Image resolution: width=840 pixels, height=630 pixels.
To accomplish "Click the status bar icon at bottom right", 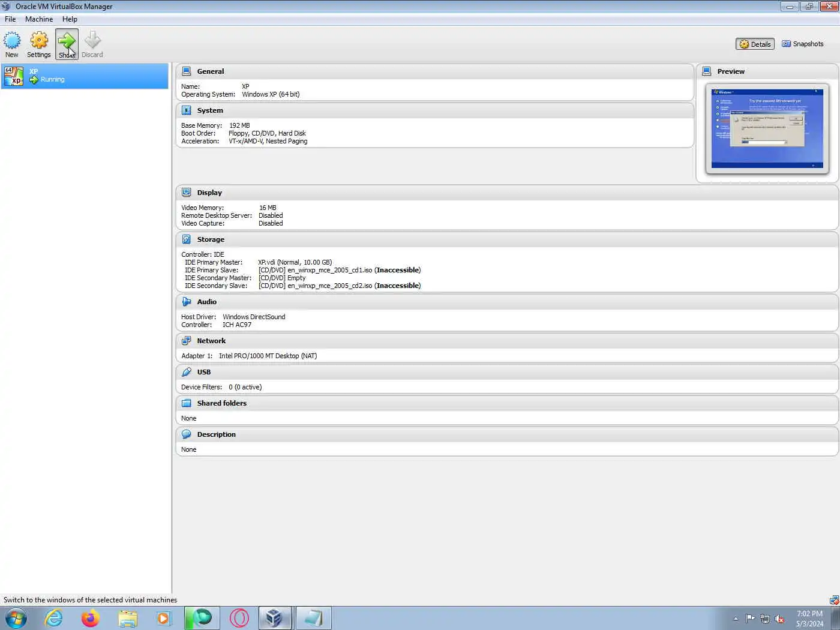I will [x=834, y=600].
